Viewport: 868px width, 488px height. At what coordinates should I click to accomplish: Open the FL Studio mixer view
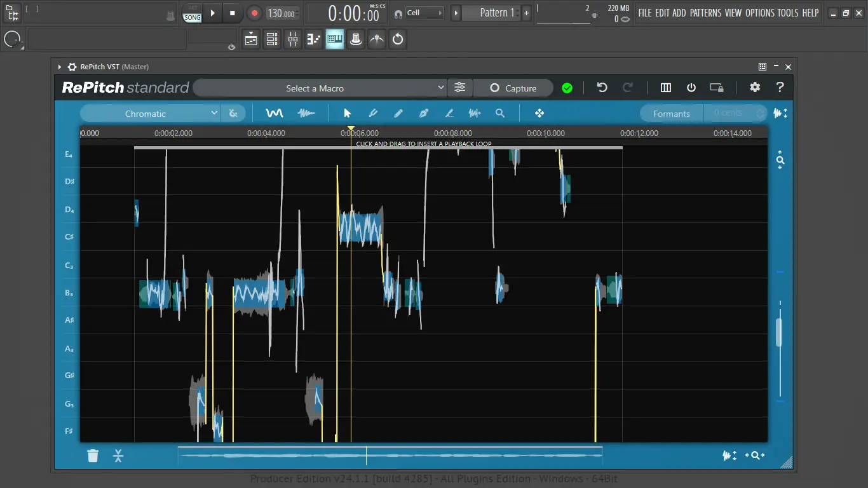pyautogui.click(x=293, y=39)
